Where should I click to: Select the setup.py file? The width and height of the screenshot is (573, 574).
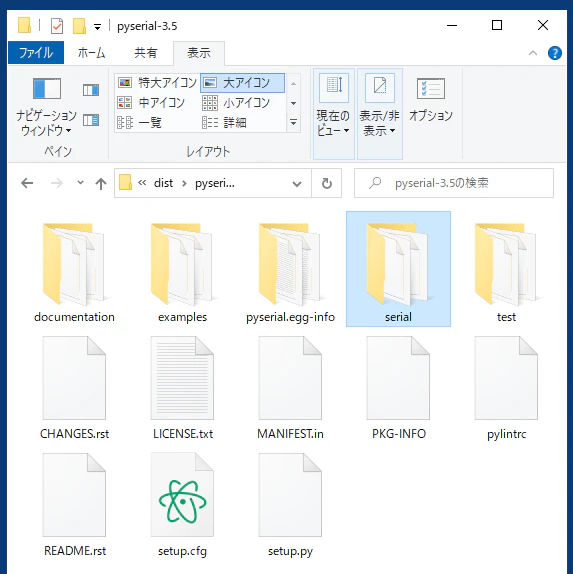click(290, 505)
